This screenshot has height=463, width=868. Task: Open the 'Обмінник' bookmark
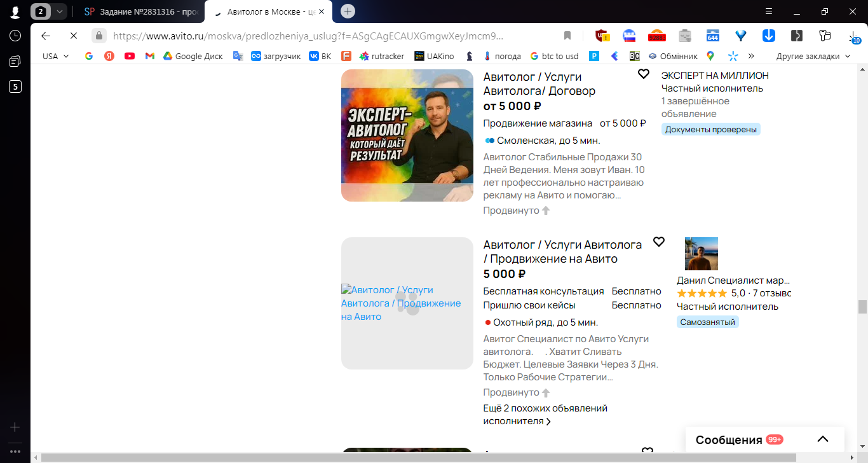point(672,56)
